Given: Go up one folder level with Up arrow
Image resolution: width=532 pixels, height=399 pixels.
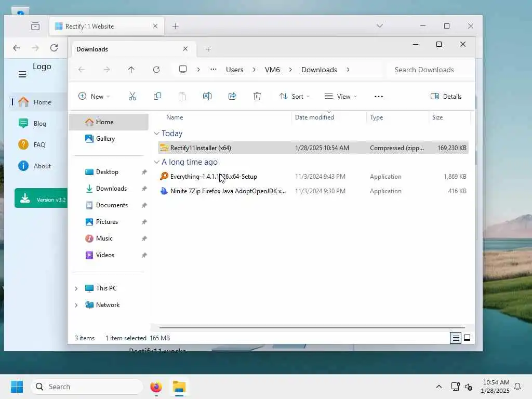Looking at the screenshot, I should pos(131,70).
